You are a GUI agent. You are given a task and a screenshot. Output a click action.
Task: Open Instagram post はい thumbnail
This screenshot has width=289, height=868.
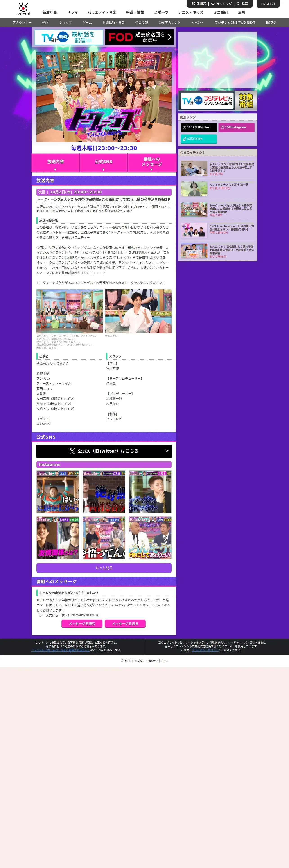[58, 492]
